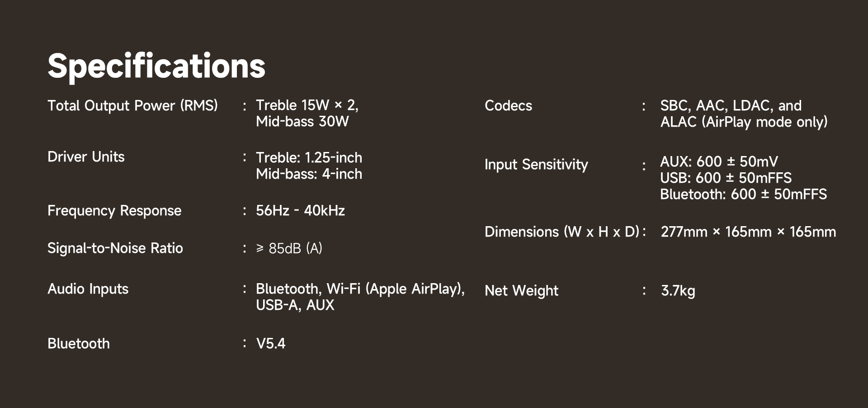Click the Bluetooth version label
868x408 pixels.
pos(79,344)
